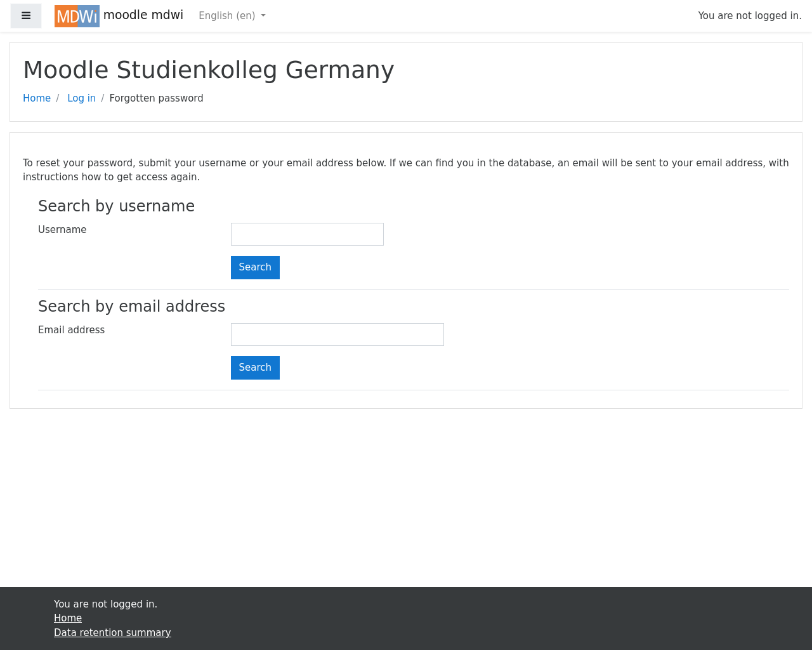This screenshot has width=812, height=650.
Task: Open the English (en) language dropdown
Action: [x=232, y=16]
